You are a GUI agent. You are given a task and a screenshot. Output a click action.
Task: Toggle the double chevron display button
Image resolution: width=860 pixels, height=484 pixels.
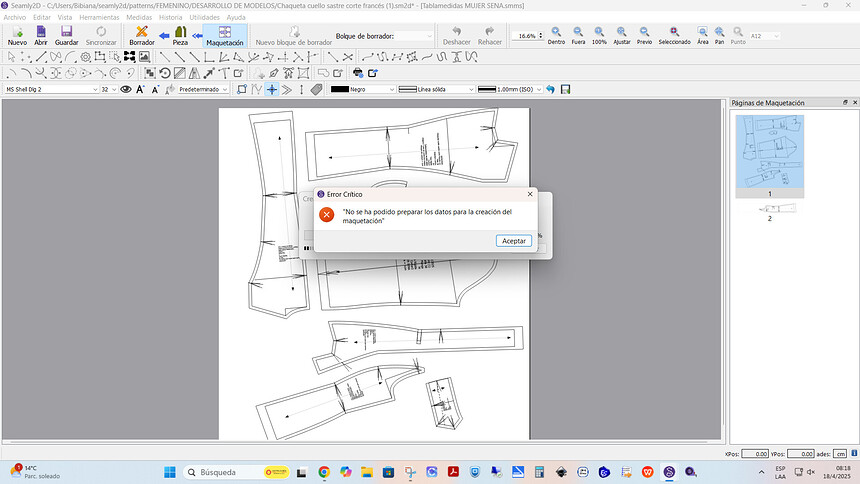click(x=286, y=89)
